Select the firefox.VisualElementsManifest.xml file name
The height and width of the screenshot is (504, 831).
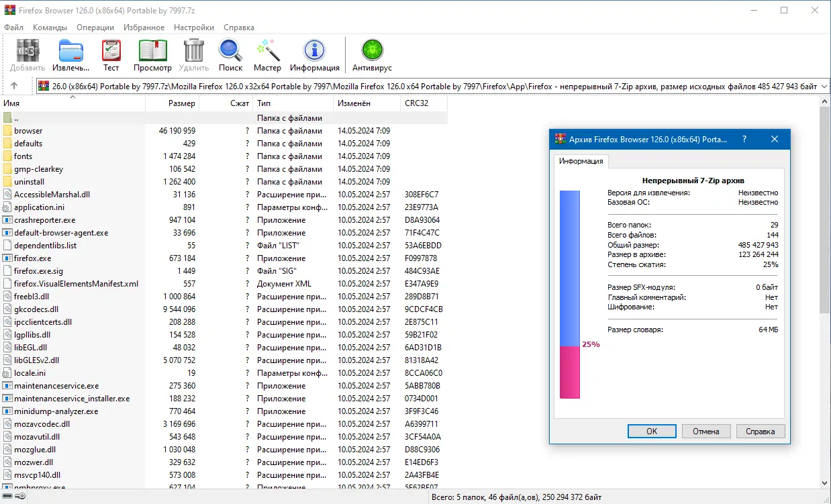click(x=76, y=284)
